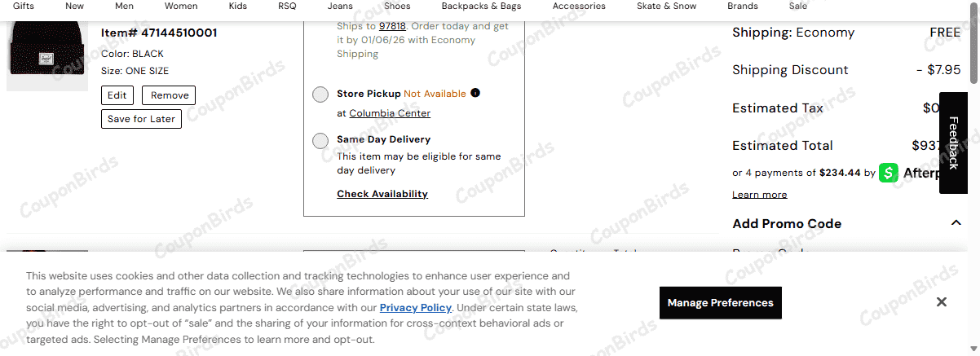Click the Manage Preferences button
This screenshot has height=356, width=980.
(721, 303)
